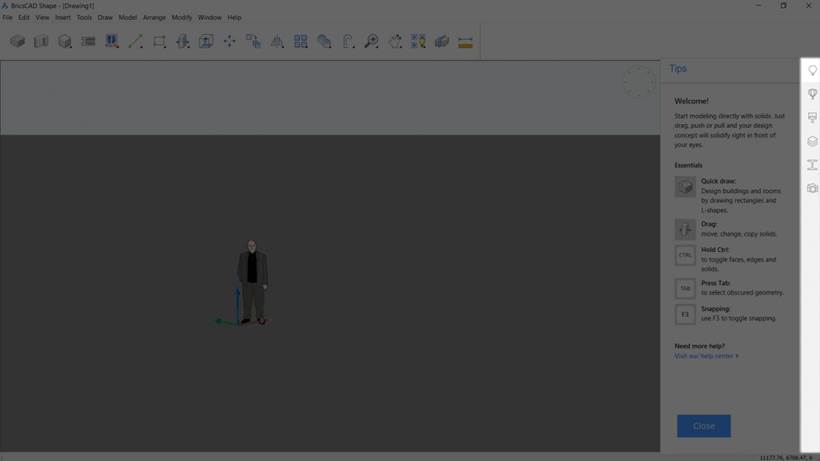
Task: Open the Insert menu
Action: [63, 17]
